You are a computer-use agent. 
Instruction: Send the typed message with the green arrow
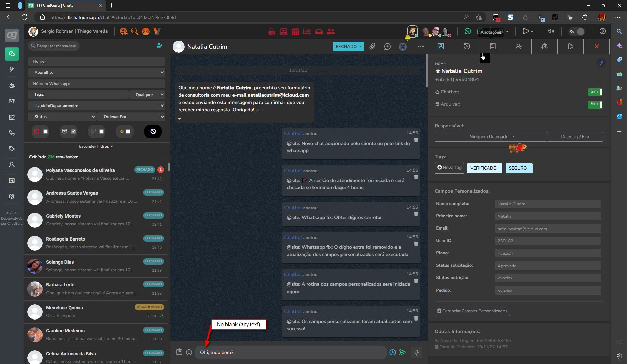tap(402, 352)
